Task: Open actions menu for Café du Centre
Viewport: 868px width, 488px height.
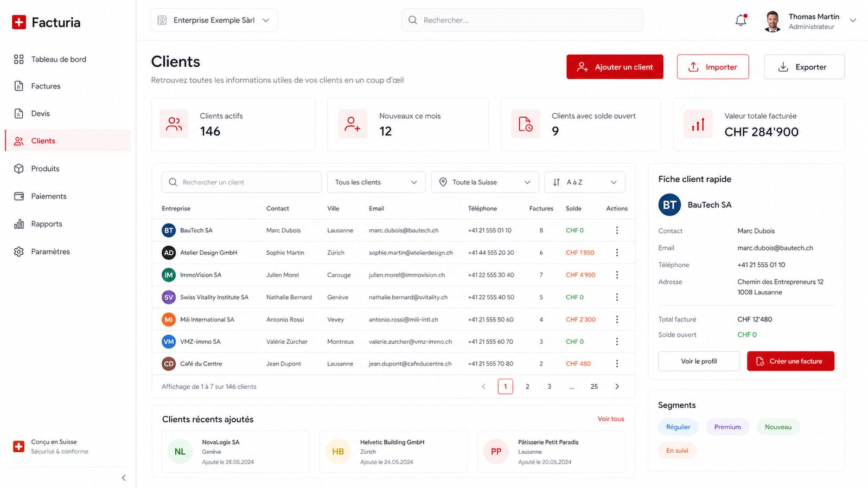Action: point(617,364)
